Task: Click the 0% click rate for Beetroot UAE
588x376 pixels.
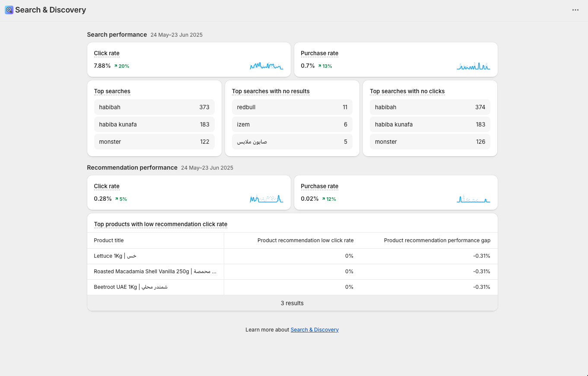Action: click(349, 287)
